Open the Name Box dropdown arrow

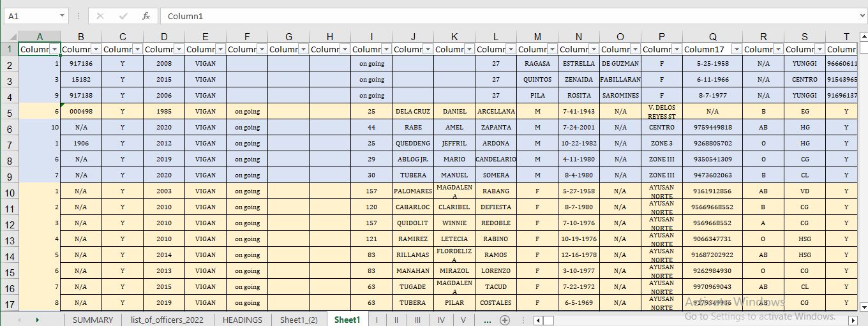point(62,16)
